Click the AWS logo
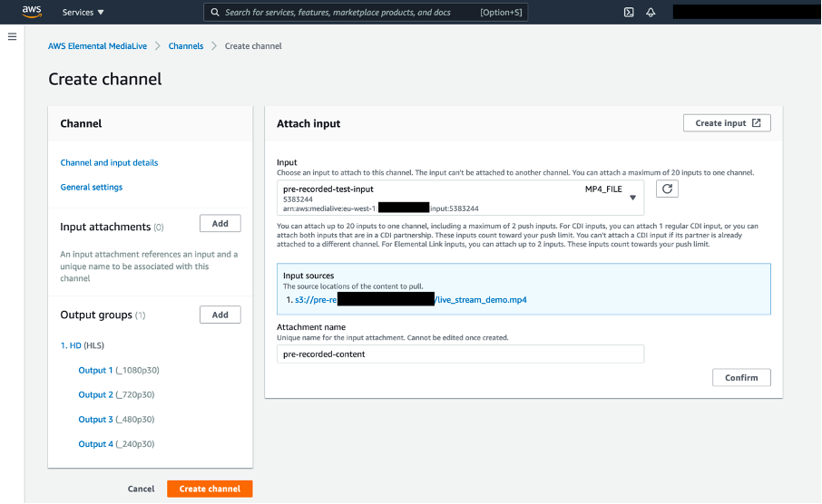Screen dimensions: 822x504 point(32,12)
